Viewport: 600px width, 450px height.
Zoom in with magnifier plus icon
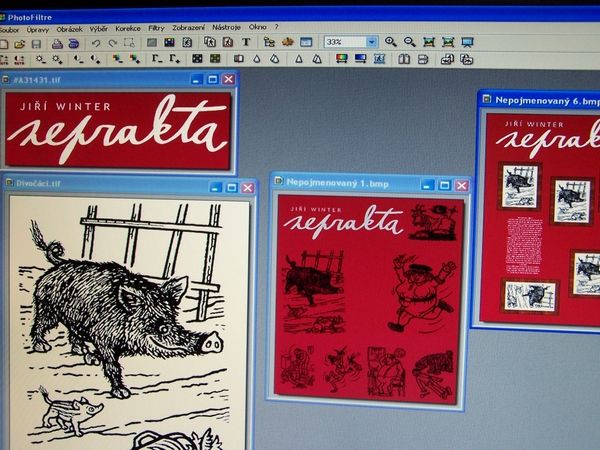[x=390, y=42]
